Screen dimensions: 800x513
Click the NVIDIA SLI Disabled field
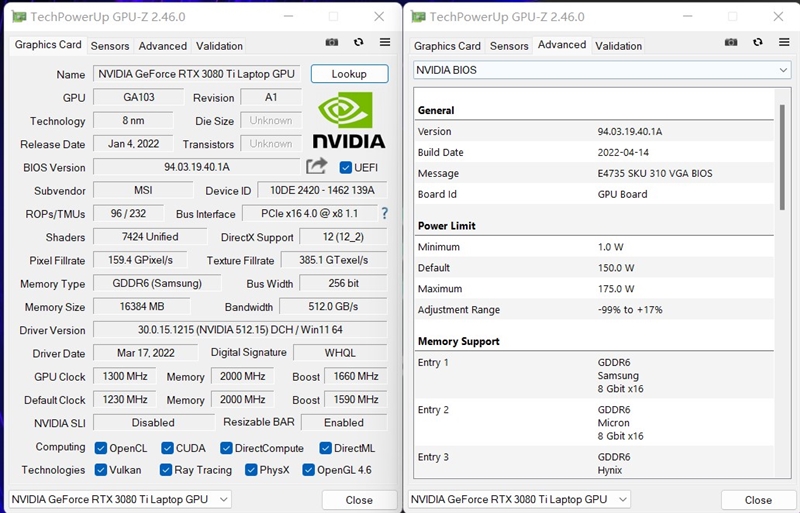(153, 423)
